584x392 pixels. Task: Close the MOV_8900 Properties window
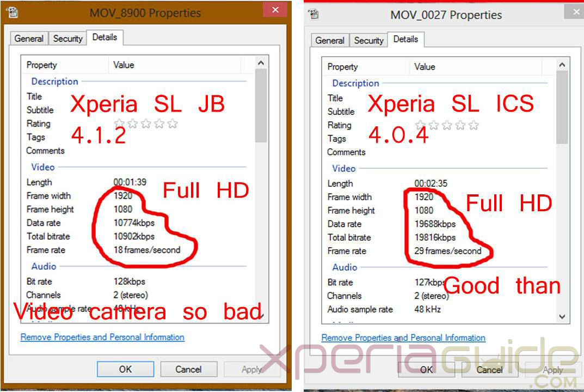coord(275,10)
